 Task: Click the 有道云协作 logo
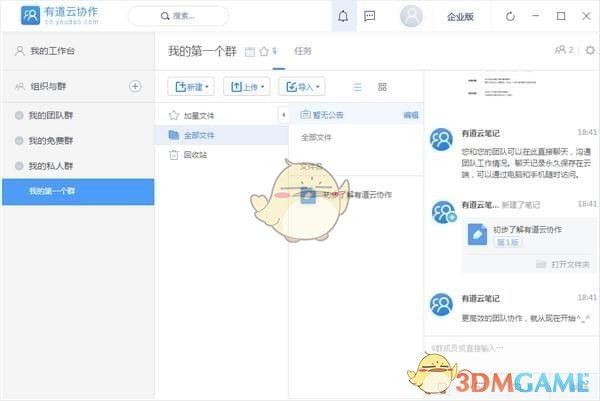click(x=60, y=16)
